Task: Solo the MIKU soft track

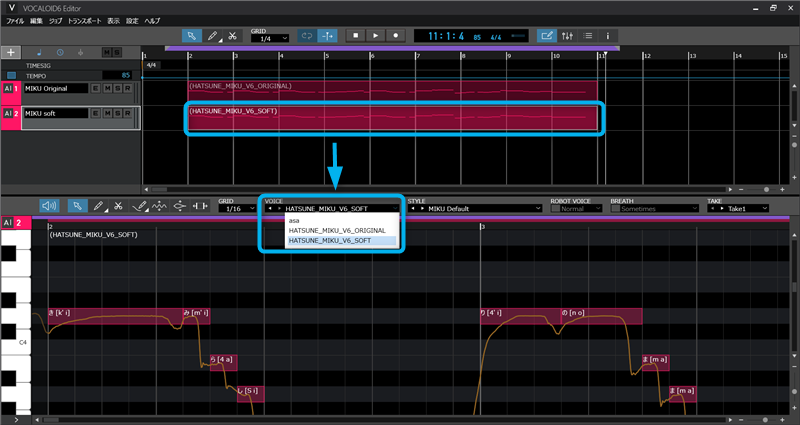Action: [117, 113]
